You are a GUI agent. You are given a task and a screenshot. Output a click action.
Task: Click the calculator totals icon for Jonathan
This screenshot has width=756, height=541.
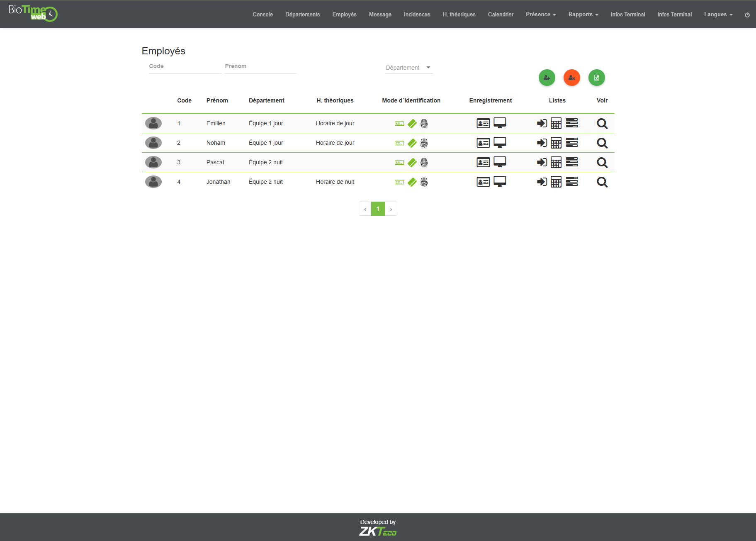click(x=556, y=182)
